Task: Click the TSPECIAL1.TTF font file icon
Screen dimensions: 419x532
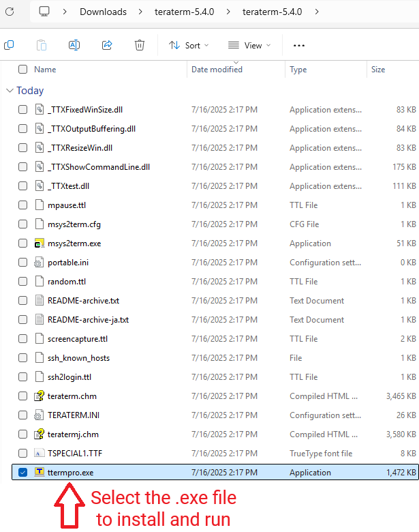Action: point(40,454)
